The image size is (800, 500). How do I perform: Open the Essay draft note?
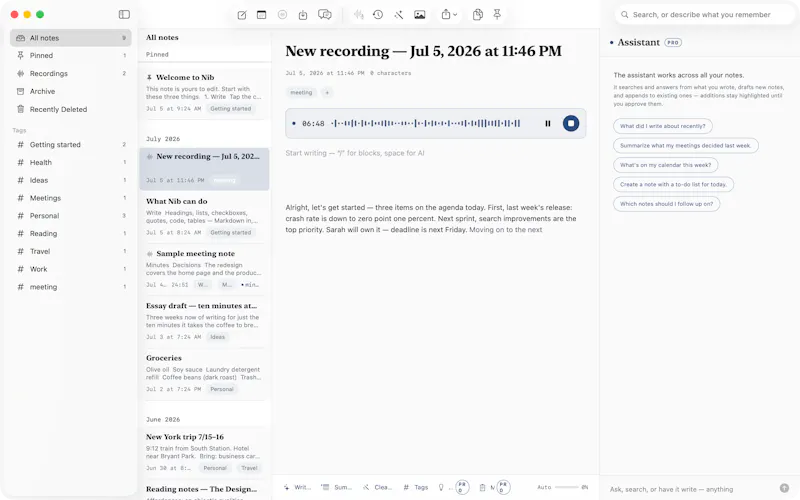pyautogui.click(x=204, y=321)
